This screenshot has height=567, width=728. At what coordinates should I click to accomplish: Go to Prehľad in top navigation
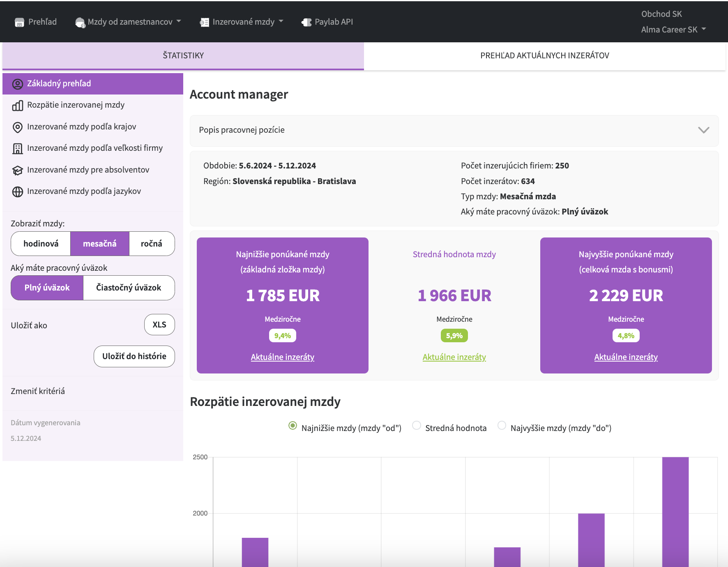[36, 22]
